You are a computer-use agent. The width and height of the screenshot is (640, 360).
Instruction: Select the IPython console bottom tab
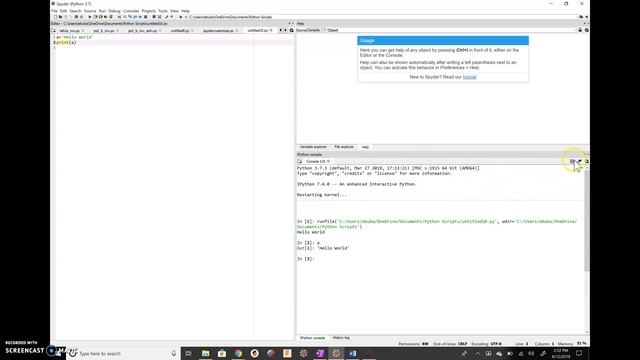[x=313, y=338]
